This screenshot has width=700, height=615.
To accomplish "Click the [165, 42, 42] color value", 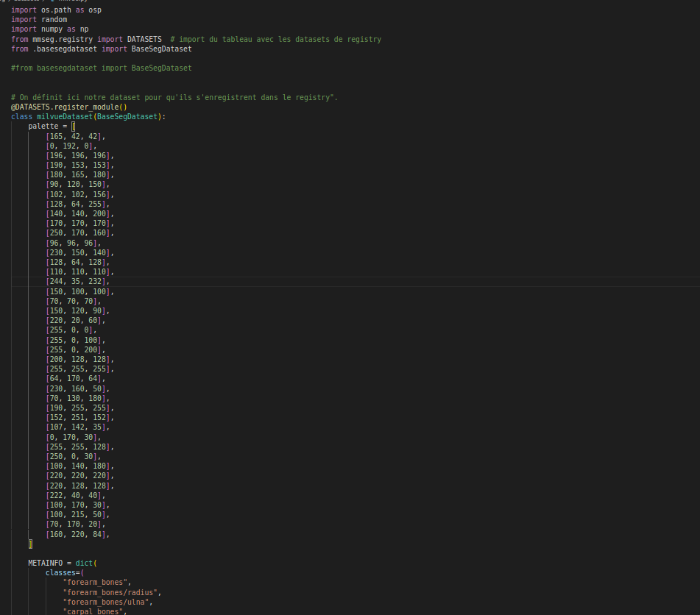I will click(76, 135).
